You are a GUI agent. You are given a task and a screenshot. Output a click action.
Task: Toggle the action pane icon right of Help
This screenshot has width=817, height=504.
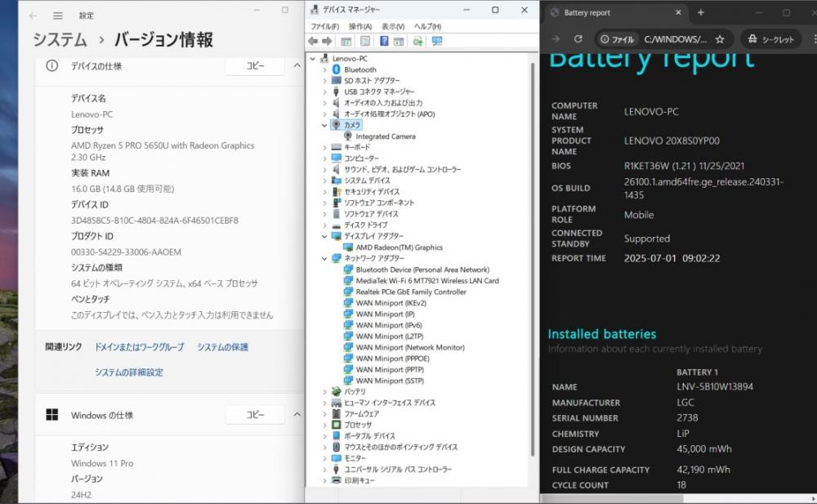coord(399,41)
